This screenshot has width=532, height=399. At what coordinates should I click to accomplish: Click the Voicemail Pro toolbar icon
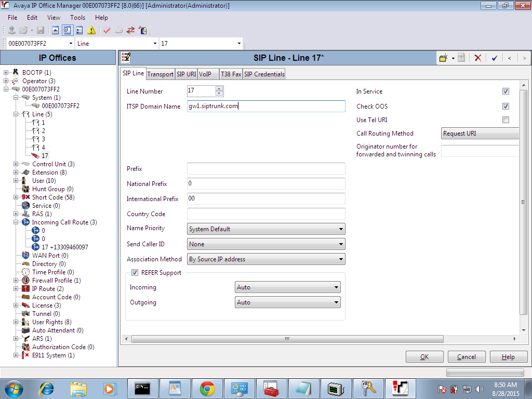142,31
